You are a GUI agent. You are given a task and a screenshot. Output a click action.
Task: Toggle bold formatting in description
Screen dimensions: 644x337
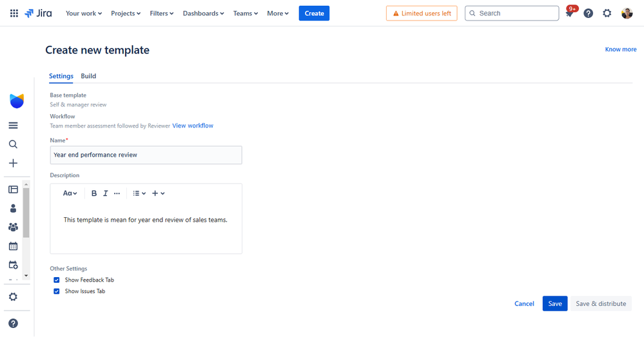[x=93, y=193]
